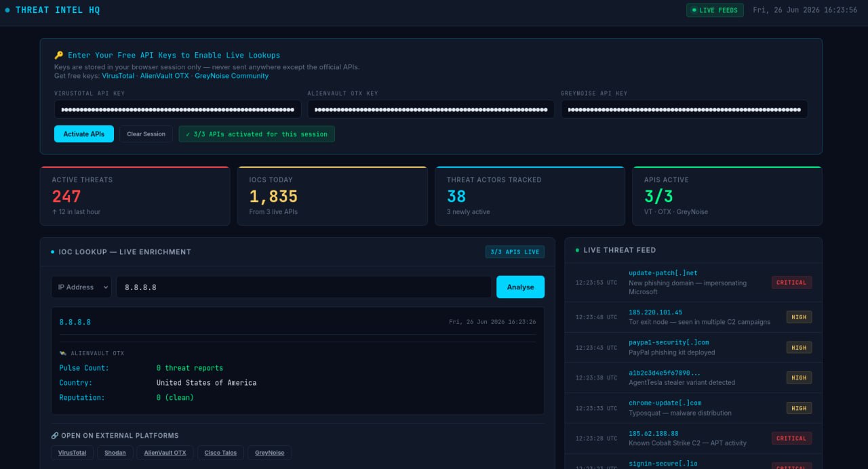Image resolution: width=868 pixels, height=469 pixels.
Task: Open 8.8.8.8 on Shodan
Action: (x=115, y=453)
